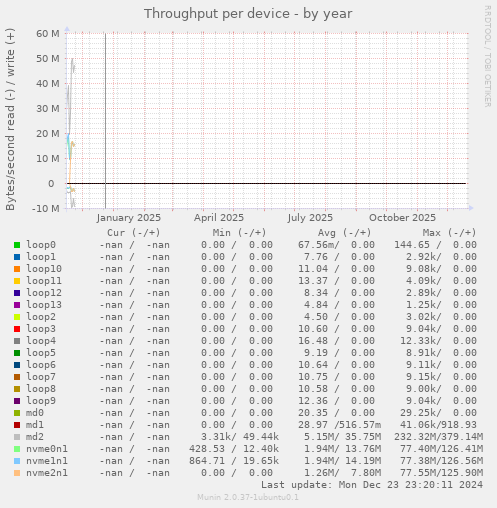Click md2 average value 5.15M/ 35.75M
This screenshot has width=497, height=508.
click(x=342, y=437)
